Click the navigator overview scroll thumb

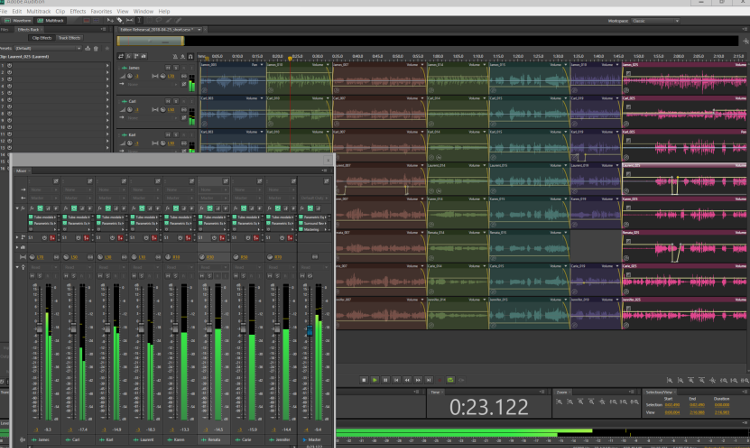(150, 41)
